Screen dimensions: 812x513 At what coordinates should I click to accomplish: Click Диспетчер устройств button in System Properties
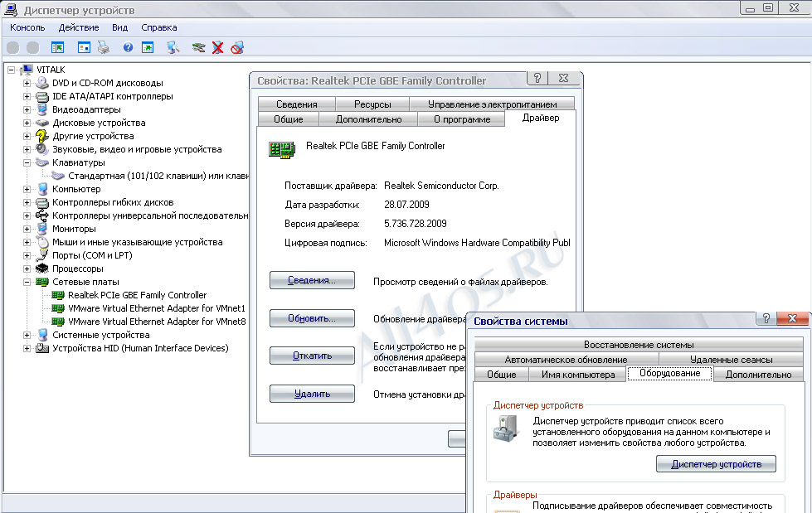click(716, 464)
